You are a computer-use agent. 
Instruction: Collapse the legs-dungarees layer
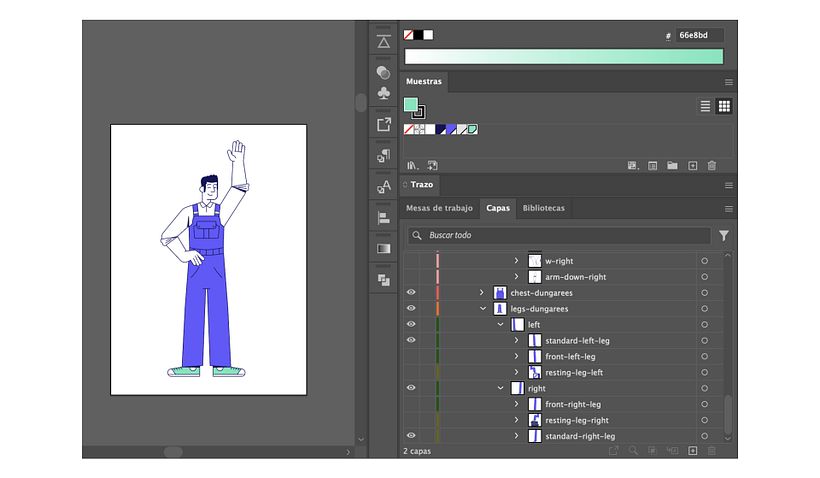pyautogui.click(x=483, y=309)
